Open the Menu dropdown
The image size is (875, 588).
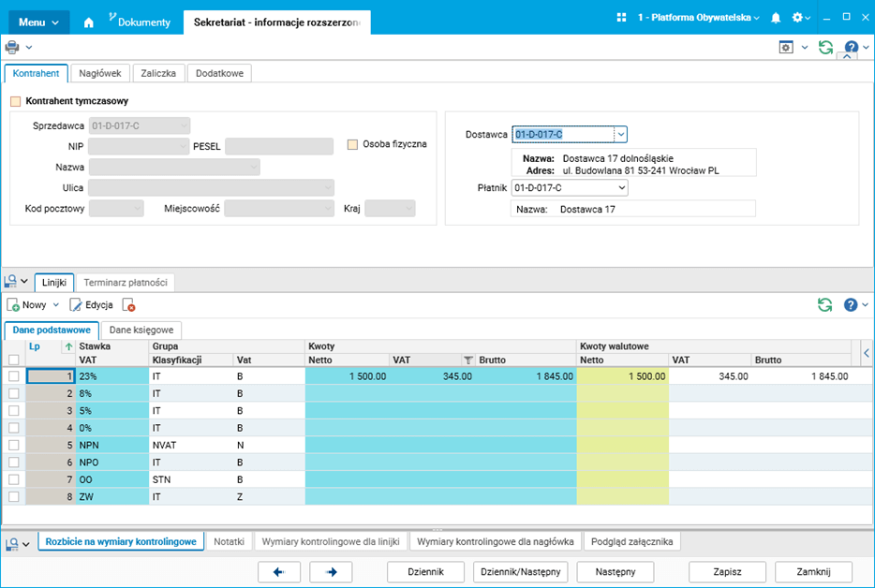click(38, 22)
